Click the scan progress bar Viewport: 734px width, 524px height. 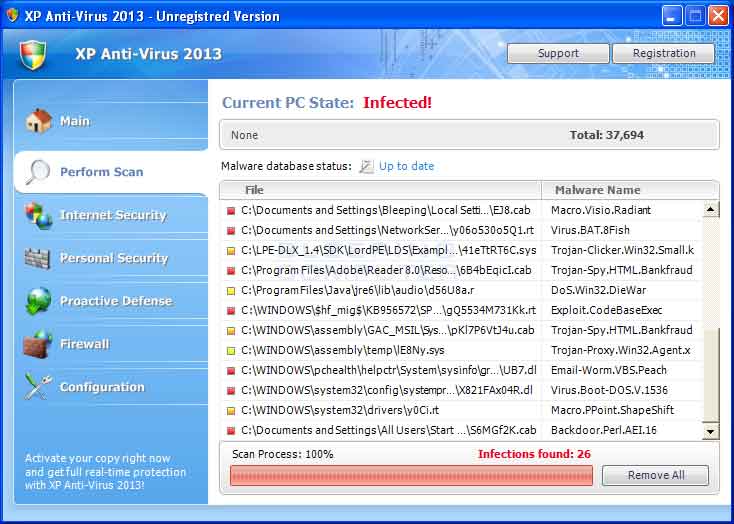click(x=411, y=475)
